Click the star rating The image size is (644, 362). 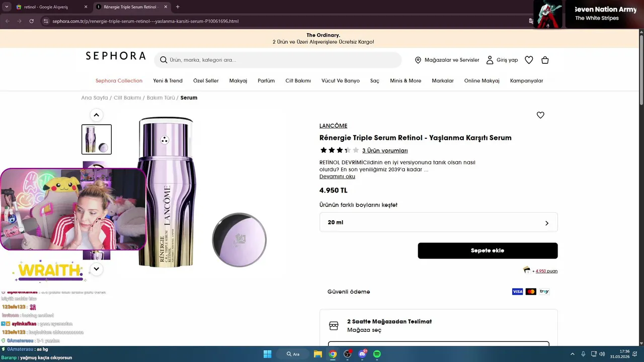point(340,150)
